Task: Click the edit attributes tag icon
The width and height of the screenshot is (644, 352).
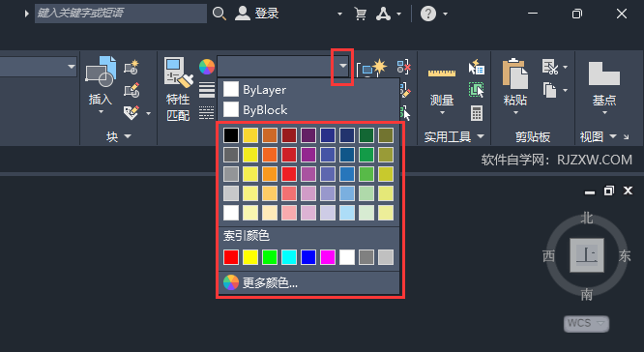Action: coord(132,112)
